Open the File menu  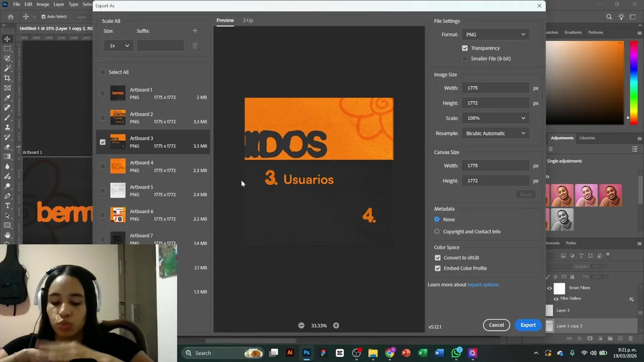17,5
